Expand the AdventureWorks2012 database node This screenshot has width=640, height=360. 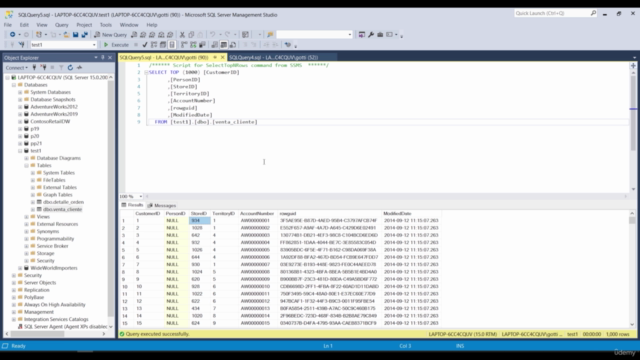(20, 107)
